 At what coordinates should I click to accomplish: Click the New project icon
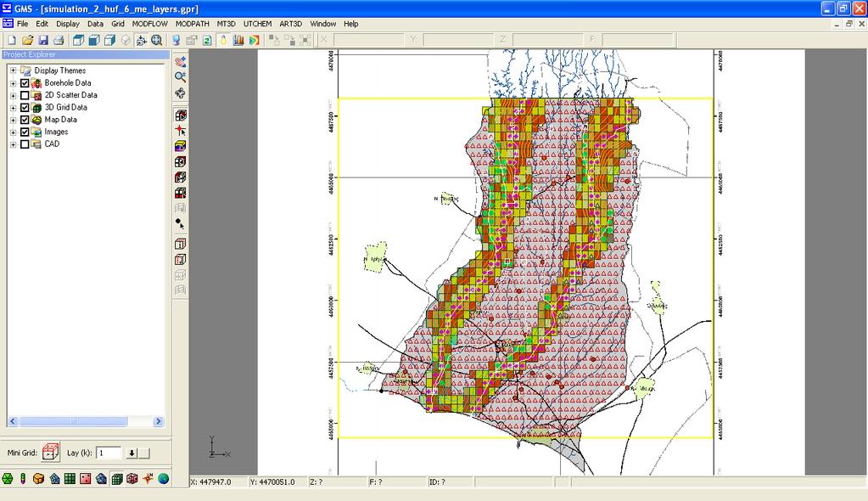[12, 40]
